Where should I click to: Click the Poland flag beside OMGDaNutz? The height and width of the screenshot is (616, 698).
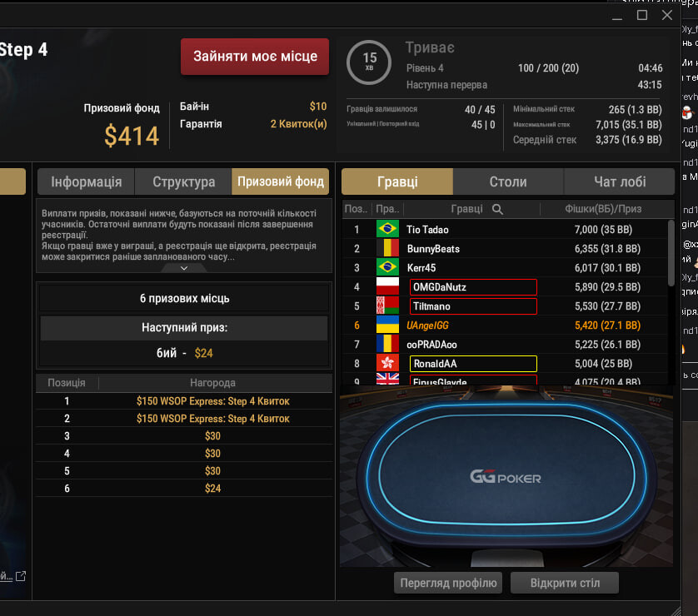click(x=387, y=286)
